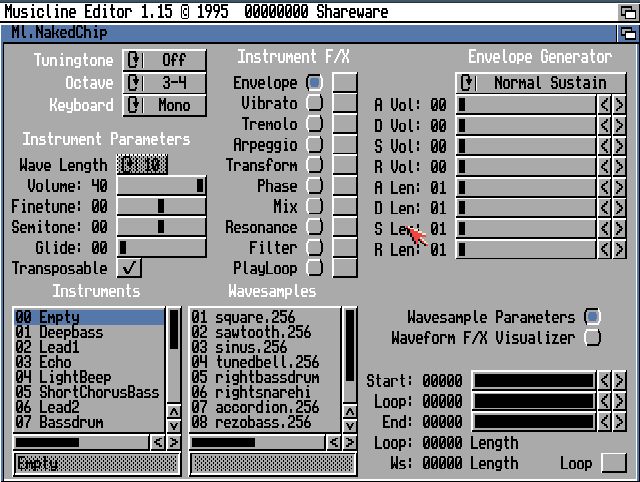Adjust the Glide slider

pos(162,247)
